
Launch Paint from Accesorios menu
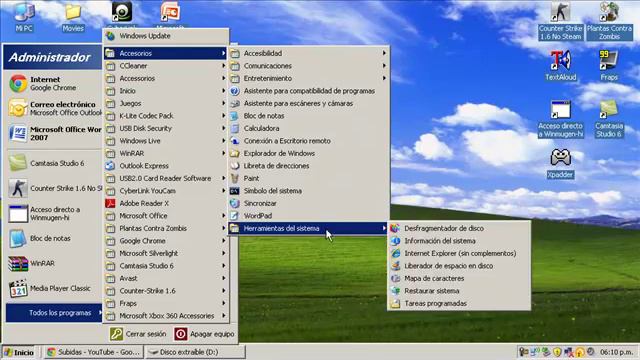[x=308, y=178]
